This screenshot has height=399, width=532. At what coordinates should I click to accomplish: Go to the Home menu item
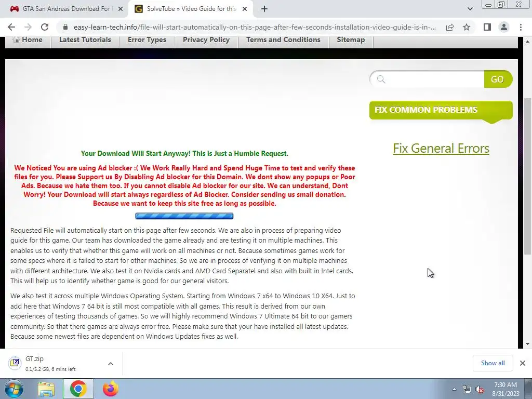(28, 39)
